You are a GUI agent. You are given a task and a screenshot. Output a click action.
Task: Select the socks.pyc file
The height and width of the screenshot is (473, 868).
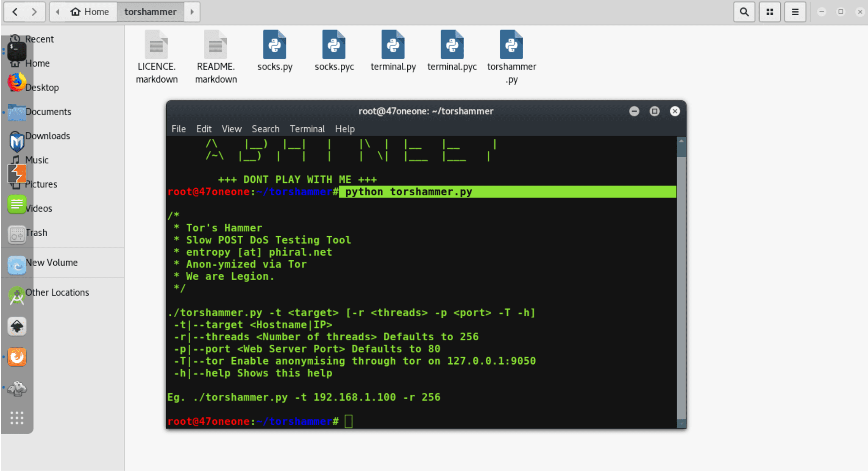tap(334, 51)
